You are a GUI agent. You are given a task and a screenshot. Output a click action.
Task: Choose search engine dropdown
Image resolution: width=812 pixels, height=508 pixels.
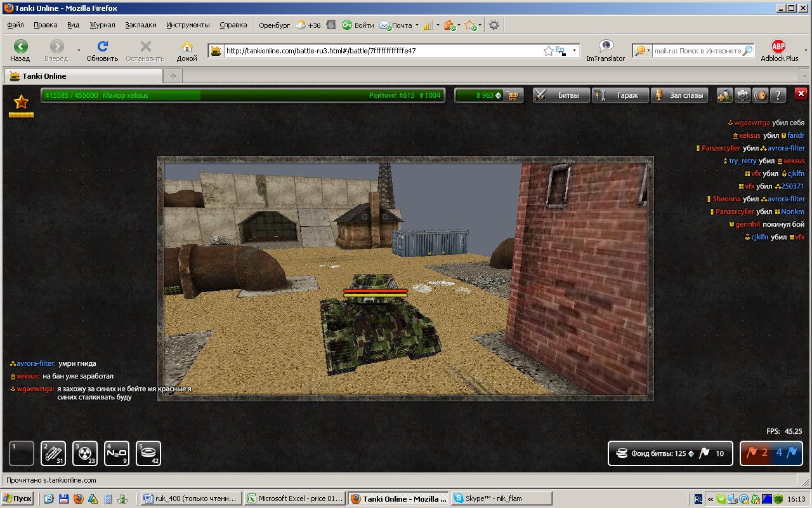click(x=642, y=51)
